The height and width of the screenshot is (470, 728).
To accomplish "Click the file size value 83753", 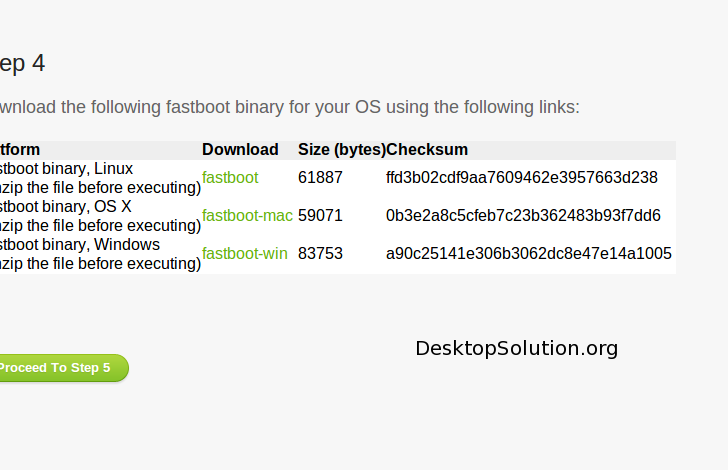I will click(320, 254).
